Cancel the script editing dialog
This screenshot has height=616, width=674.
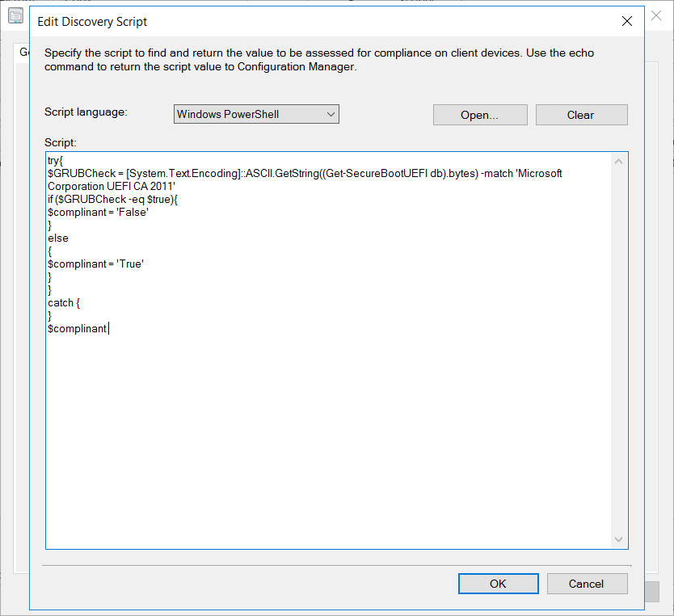586,584
